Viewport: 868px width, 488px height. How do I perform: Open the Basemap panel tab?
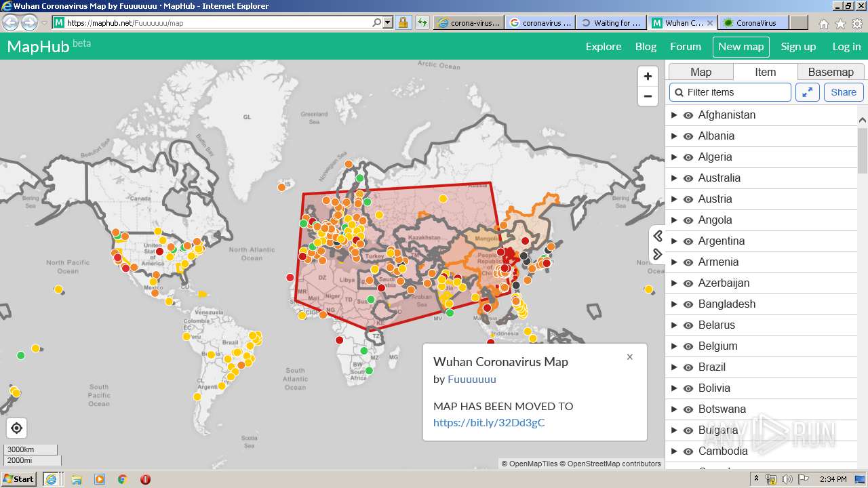[831, 72]
